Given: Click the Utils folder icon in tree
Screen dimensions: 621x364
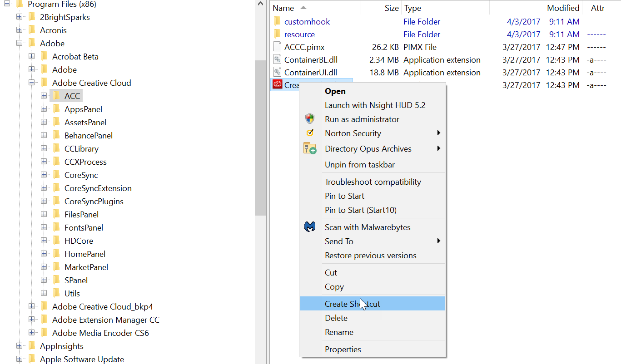Looking at the screenshot, I should coord(56,293).
